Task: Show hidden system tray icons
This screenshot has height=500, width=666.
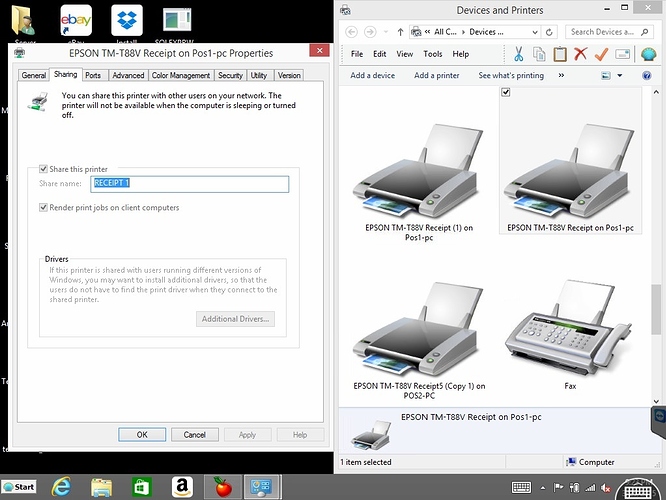Action: tap(542, 488)
